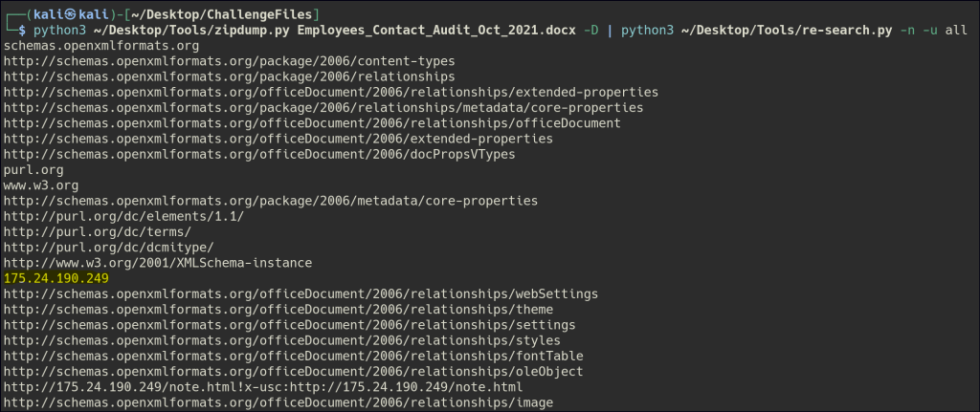980x412 pixels.
Task: Click the relationships/theme URL
Action: 278,310
